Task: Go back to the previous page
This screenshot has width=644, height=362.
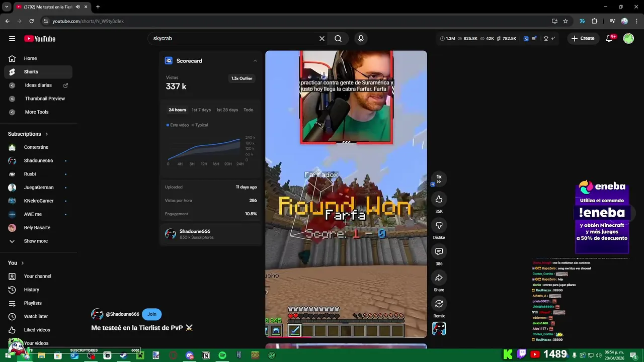Action: click(x=7, y=21)
